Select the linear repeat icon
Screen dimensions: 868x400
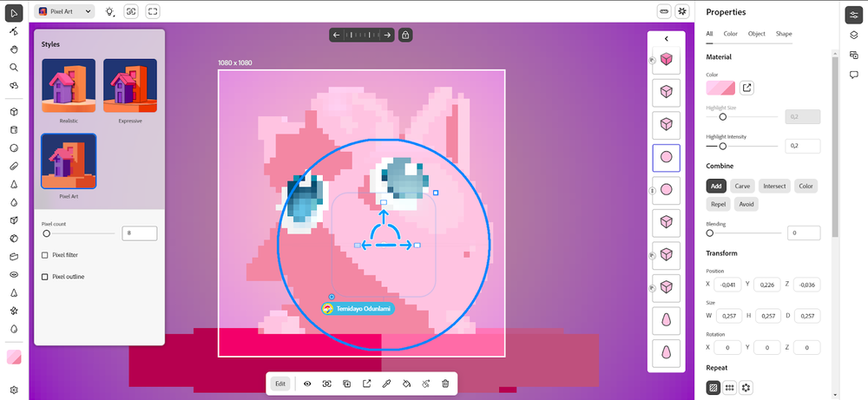pyautogui.click(x=713, y=388)
